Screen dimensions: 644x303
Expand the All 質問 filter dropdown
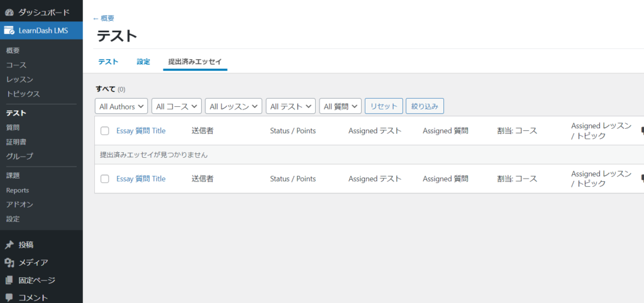[340, 106]
